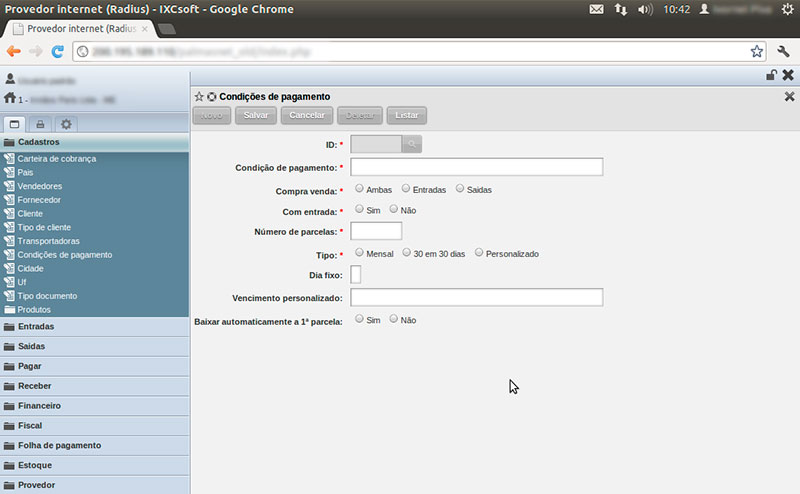Switch to the printer sidebar tab
This screenshot has height=494, width=800.
pos(40,124)
